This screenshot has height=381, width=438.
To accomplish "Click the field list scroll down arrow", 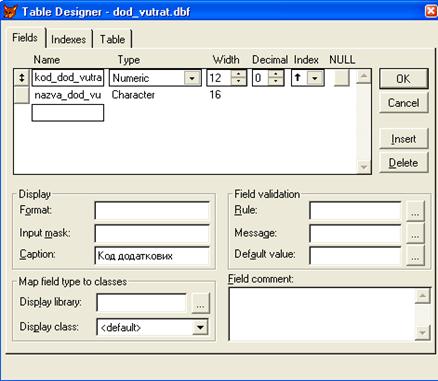I will click(364, 166).
